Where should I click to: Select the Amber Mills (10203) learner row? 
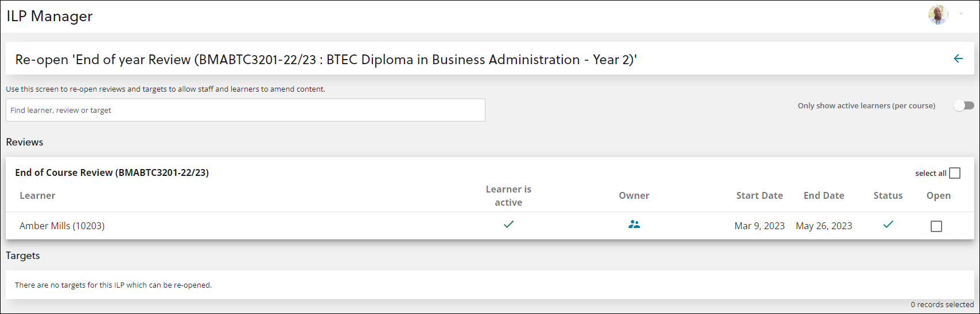pos(489,226)
